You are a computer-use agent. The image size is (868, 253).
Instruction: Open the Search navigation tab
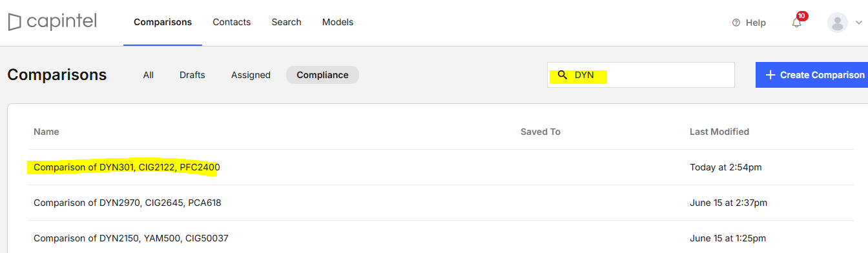pos(286,22)
